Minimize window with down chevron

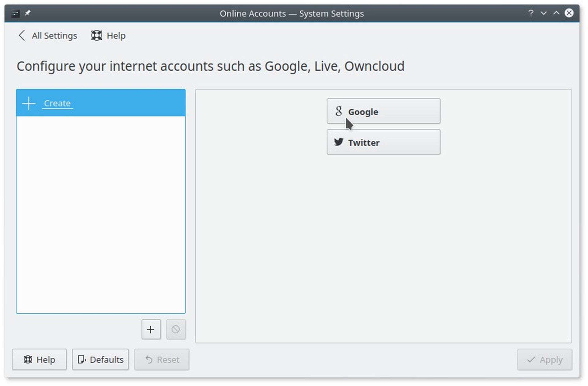(544, 13)
